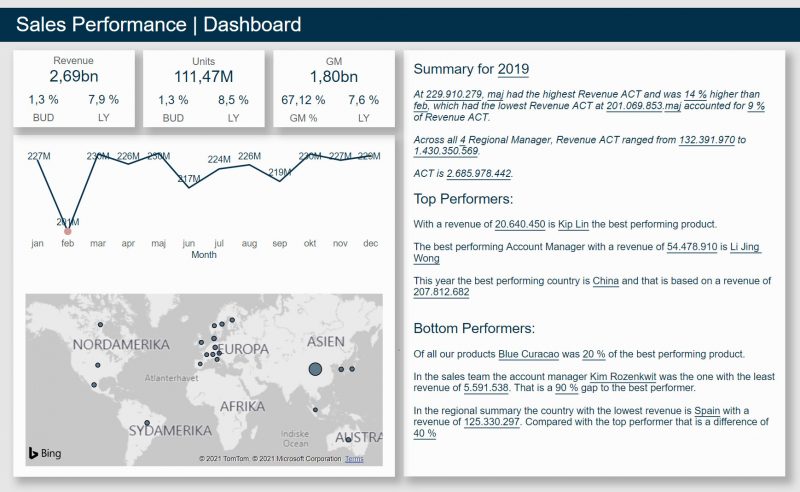Select the dec label on the month axis
800x492 pixels.
(x=370, y=243)
